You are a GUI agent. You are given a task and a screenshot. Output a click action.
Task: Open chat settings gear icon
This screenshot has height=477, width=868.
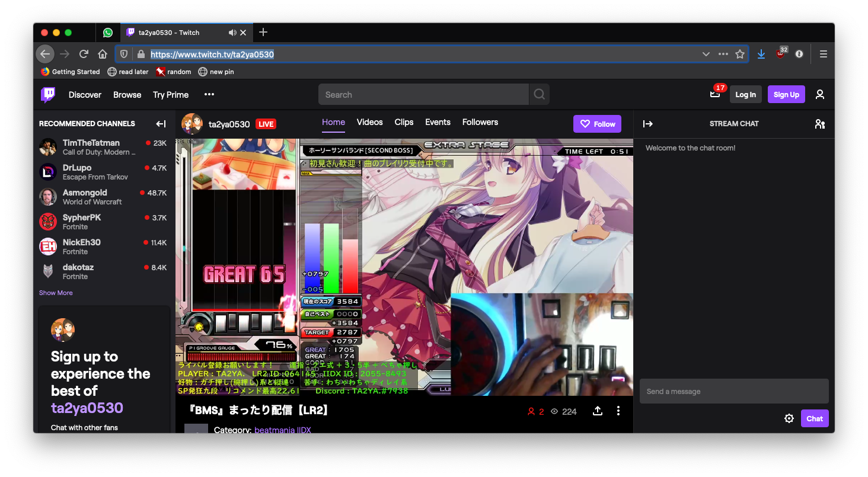click(x=789, y=418)
